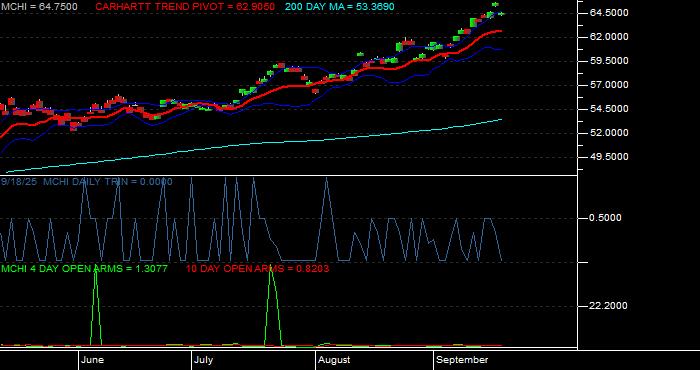Screen dimensions: 700x370
Task: Click the 52.0000 price axis value
Action: pos(609,133)
